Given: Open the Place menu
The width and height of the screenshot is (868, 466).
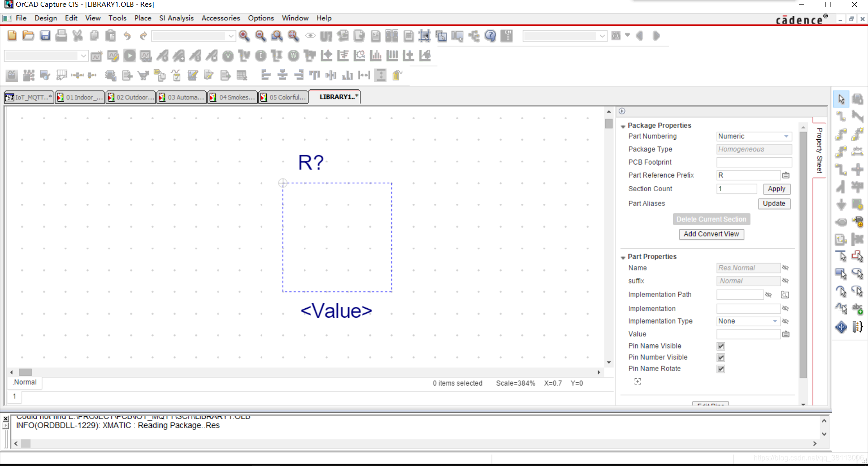Looking at the screenshot, I should (142, 18).
